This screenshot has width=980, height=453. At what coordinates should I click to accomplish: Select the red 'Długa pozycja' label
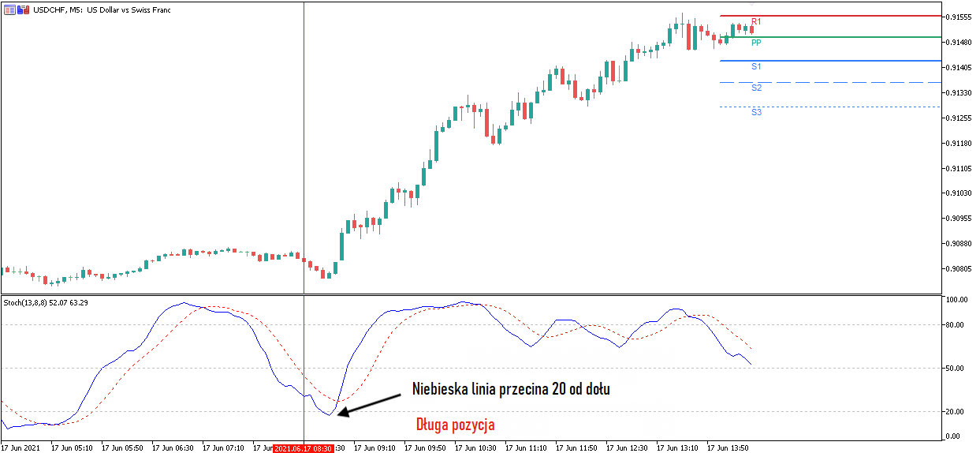pyautogui.click(x=455, y=425)
